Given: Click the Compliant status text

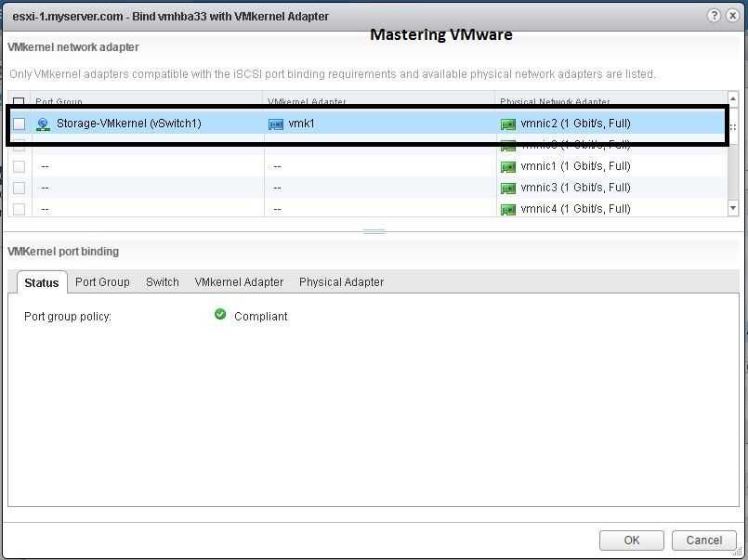Looking at the screenshot, I should coord(260,317).
